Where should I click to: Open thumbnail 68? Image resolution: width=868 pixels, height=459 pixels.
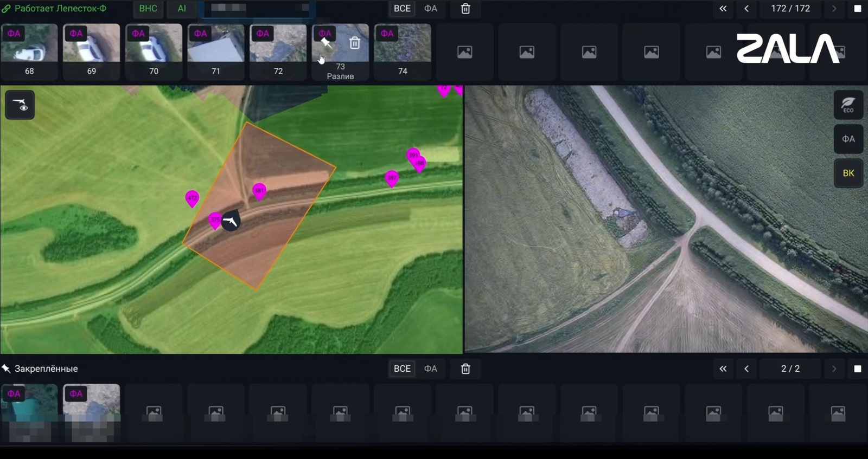point(29,52)
